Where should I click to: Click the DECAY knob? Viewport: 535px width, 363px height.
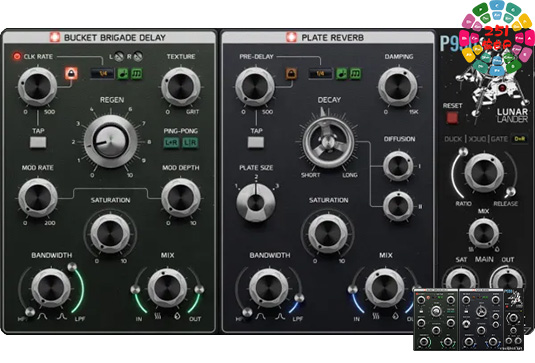328,142
